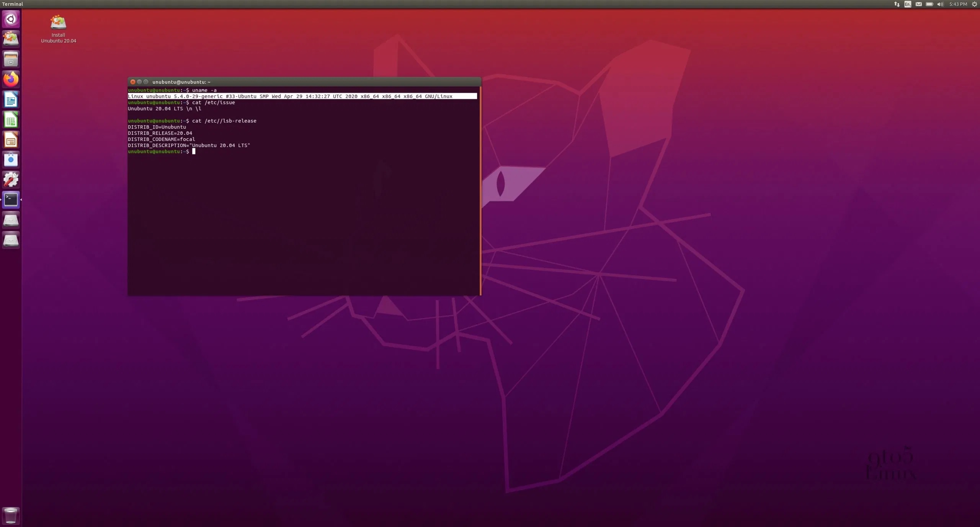
Task: Open the Trash at the launcher bottom
Action: coord(11,516)
